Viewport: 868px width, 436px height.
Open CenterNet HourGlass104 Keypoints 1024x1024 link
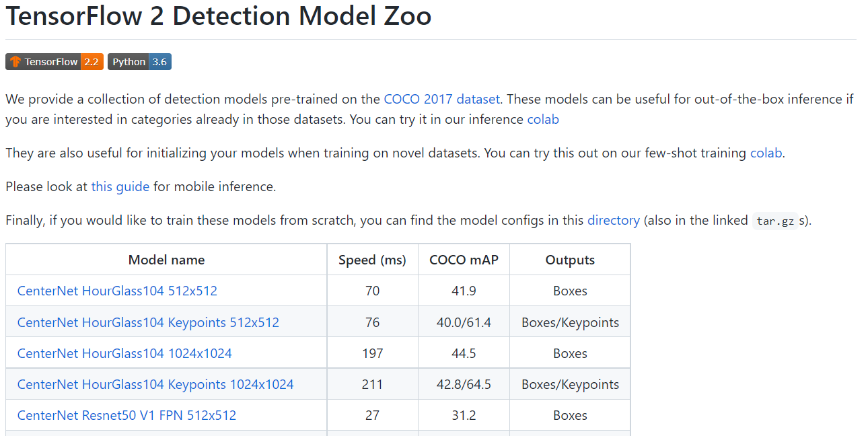155,384
